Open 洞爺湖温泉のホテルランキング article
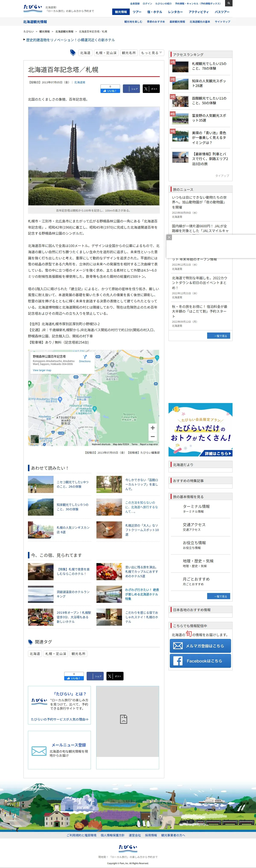Screen dimensions: 256x868 tap(60, 594)
